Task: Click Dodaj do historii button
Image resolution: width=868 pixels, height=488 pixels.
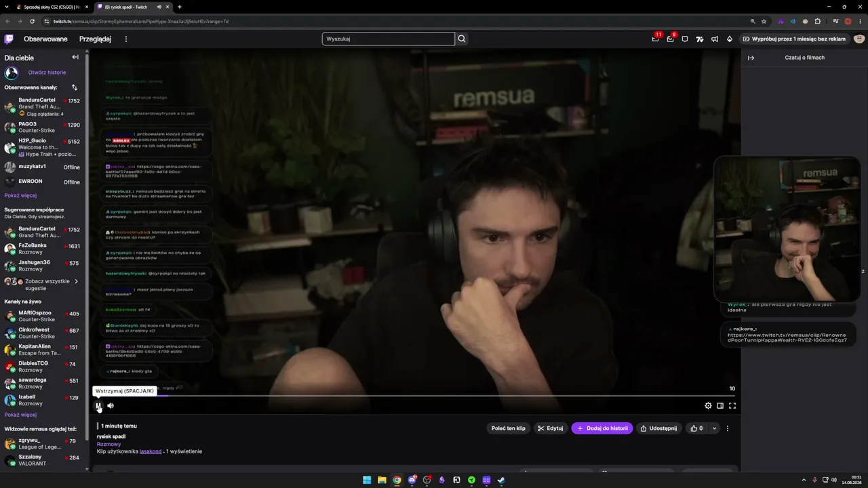Action: click(602, 428)
